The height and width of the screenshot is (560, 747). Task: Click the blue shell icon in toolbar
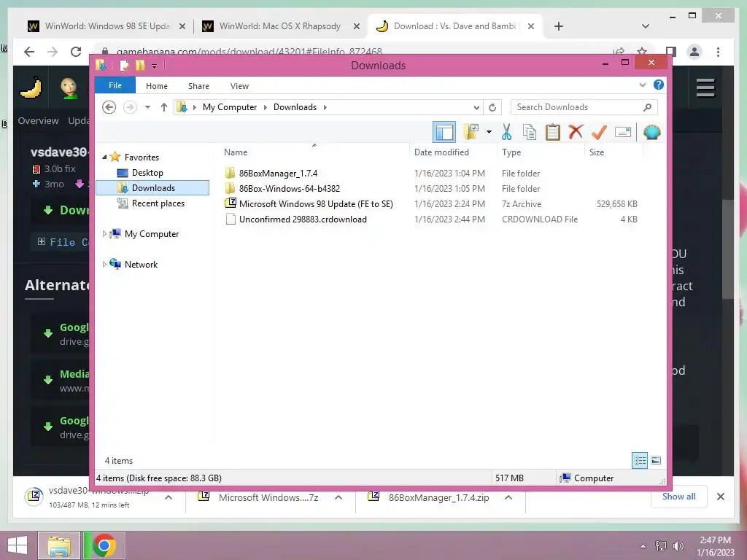point(651,132)
